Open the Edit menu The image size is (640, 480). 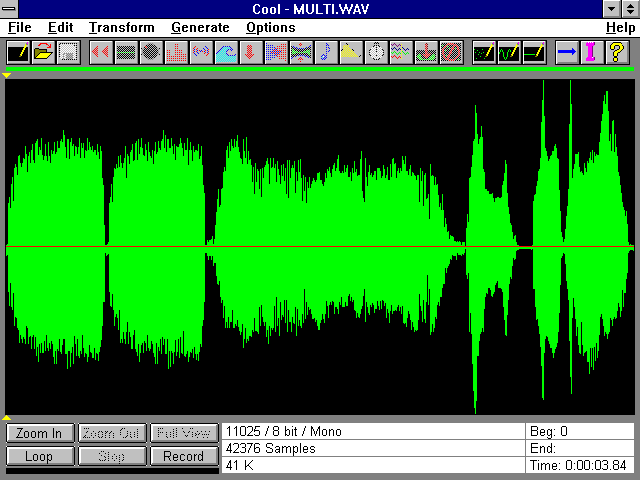pos(60,28)
